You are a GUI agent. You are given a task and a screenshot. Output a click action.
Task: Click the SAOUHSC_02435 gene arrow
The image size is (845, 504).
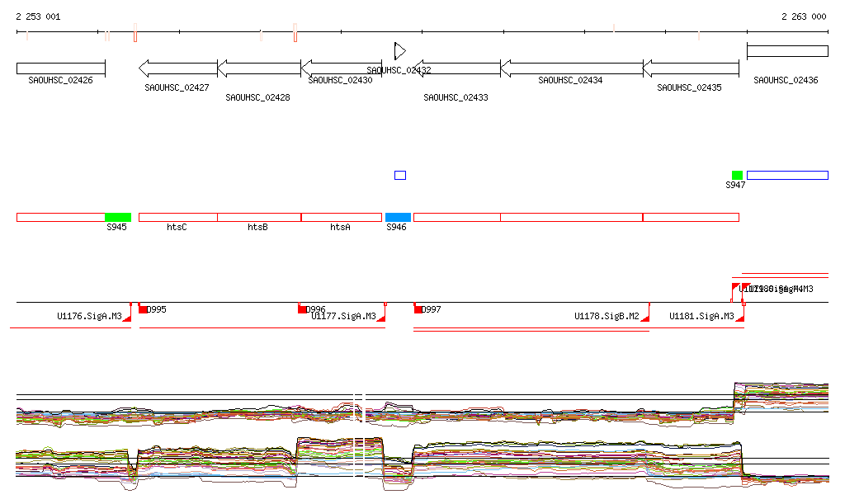(x=690, y=68)
